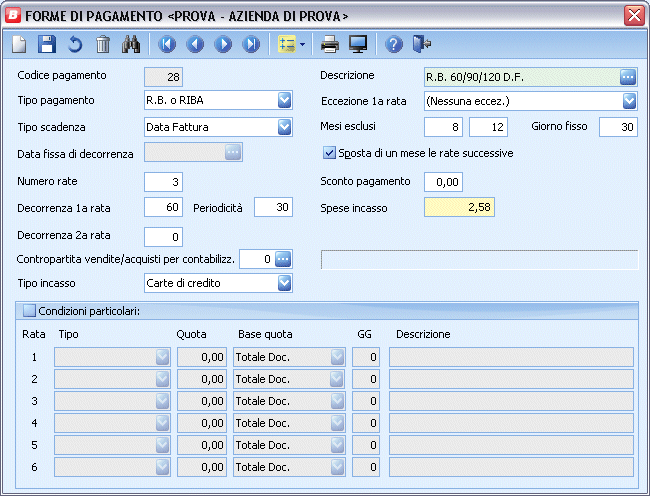Open help with question mark icon
Viewport: 650px width, 496px height.
pos(393,44)
